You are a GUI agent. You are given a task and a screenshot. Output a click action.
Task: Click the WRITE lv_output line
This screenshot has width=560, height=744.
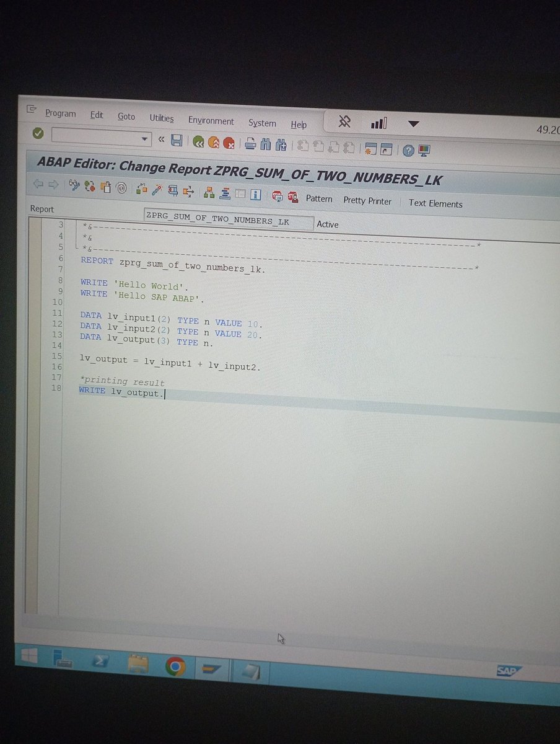click(x=122, y=392)
